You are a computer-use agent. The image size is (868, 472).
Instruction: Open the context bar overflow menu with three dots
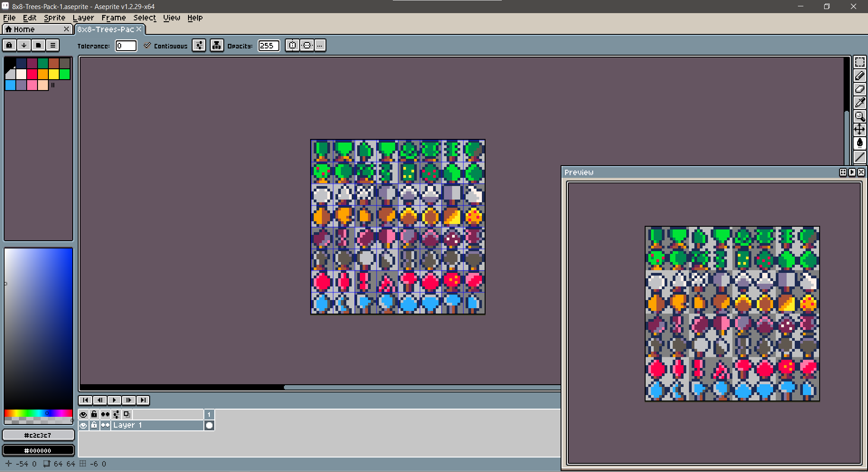pyautogui.click(x=320, y=45)
